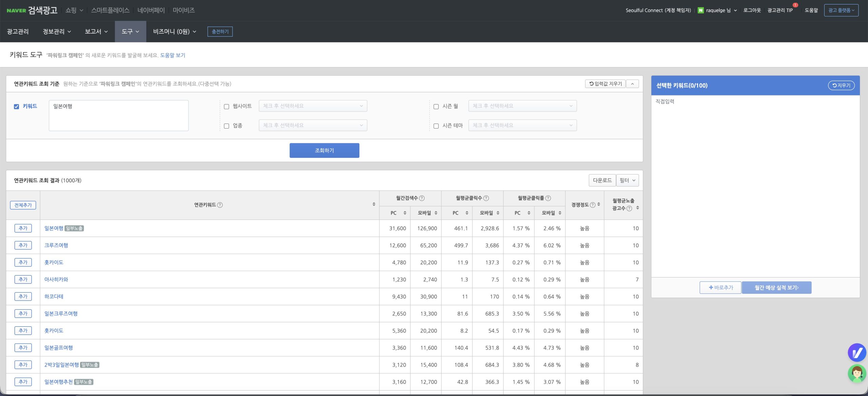
Task: Click the help icon beside 월평균클릭률
Action: pos(548,198)
